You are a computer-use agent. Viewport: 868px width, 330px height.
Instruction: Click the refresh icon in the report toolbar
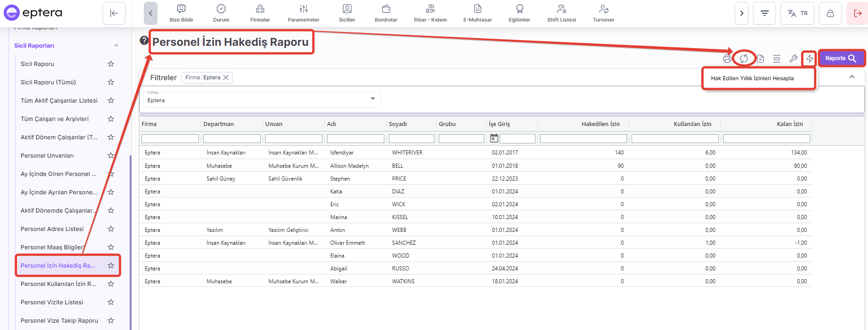pyautogui.click(x=744, y=59)
